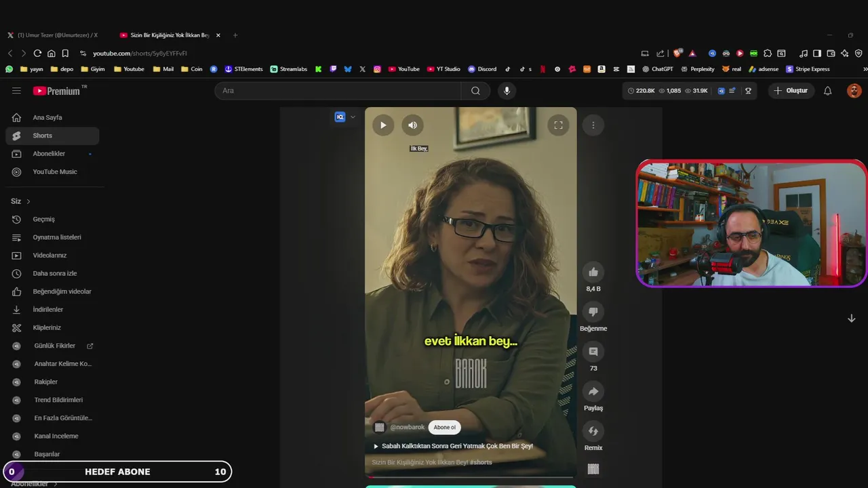This screenshot has width=868, height=488.
Task: Open Klipleriniz in sidebar
Action: 52,327
